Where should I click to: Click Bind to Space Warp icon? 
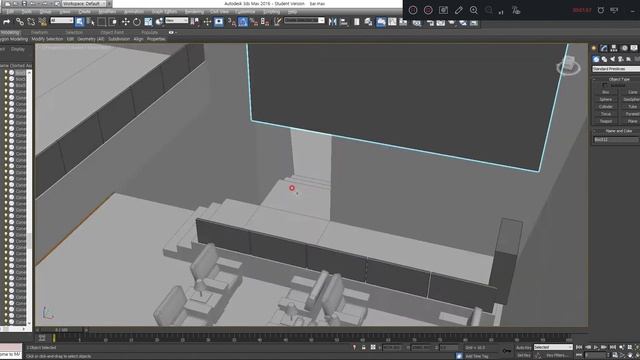click(x=42, y=22)
